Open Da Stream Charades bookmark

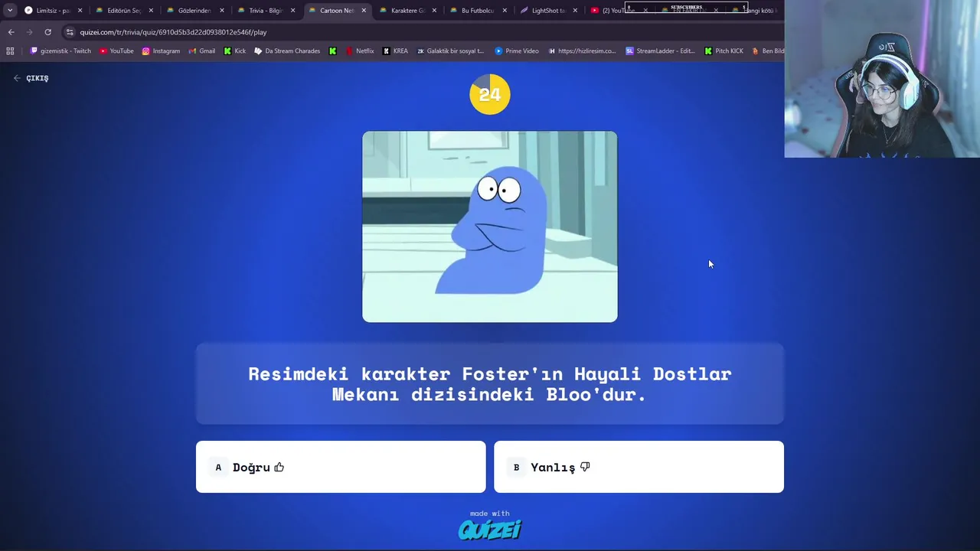[x=287, y=51]
